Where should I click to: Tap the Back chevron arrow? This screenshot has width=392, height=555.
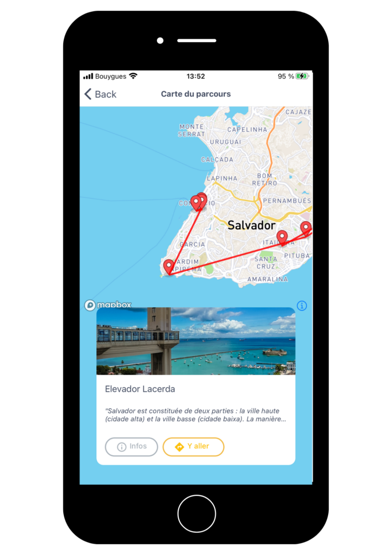coord(88,94)
